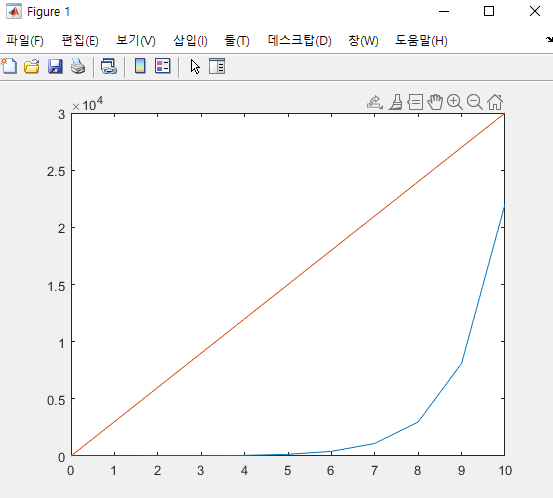Minimize the Figure 1 window
Screen dimensions: 553x498
click(444, 11)
